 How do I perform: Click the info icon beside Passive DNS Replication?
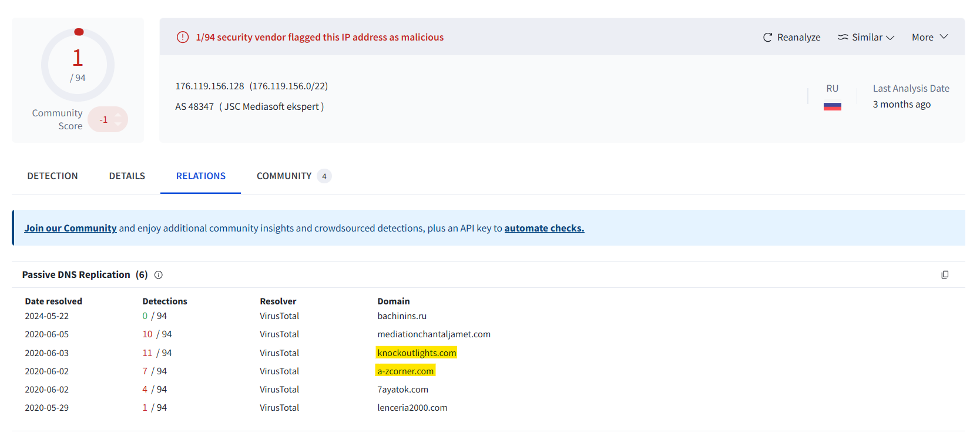click(x=159, y=274)
